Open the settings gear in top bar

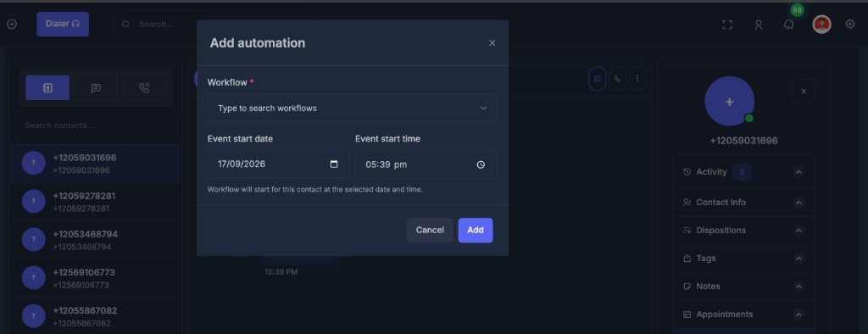[849, 25]
